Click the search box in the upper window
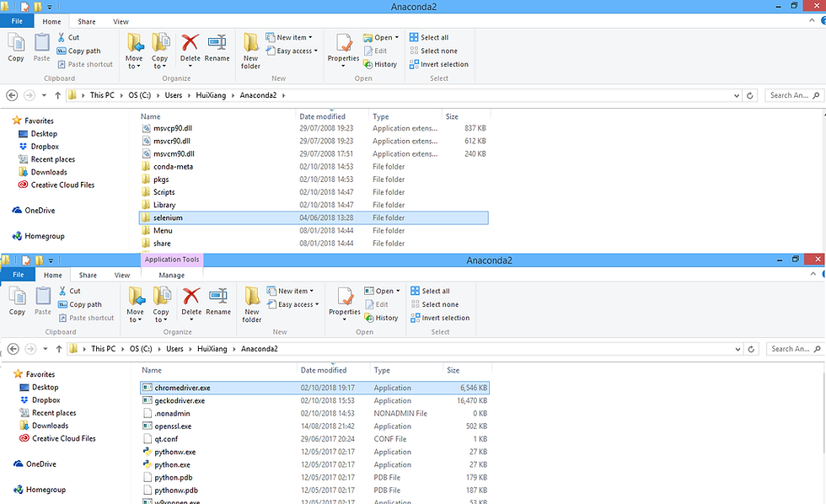 point(794,95)
